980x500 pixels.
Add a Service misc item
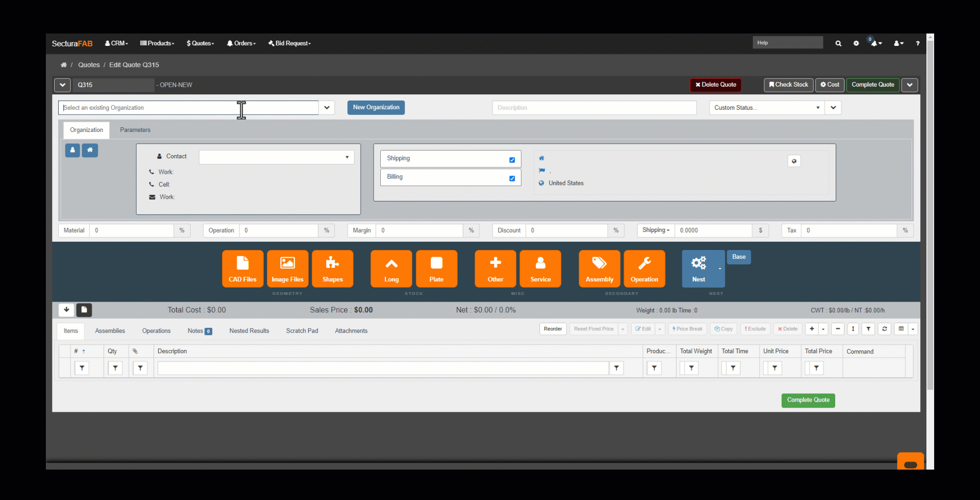[x=540, y=269]
